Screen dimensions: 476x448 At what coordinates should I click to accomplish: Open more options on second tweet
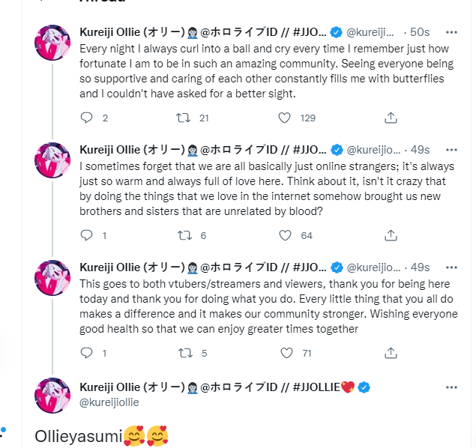[x=451, y=150]
